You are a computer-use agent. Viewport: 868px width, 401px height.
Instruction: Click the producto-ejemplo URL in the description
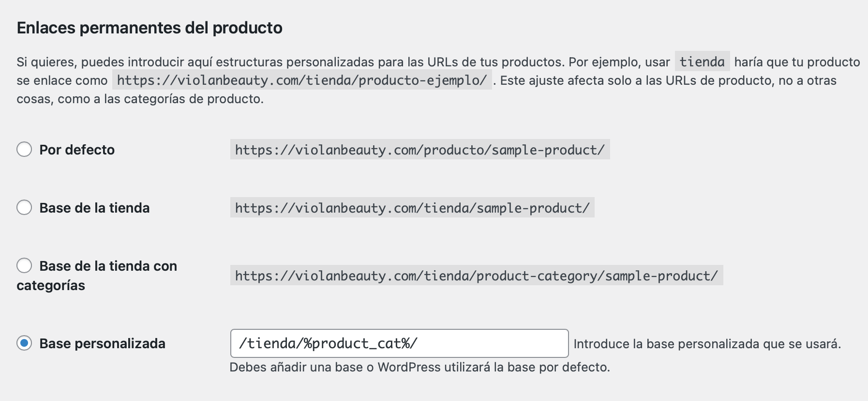[x=302, y=80]
